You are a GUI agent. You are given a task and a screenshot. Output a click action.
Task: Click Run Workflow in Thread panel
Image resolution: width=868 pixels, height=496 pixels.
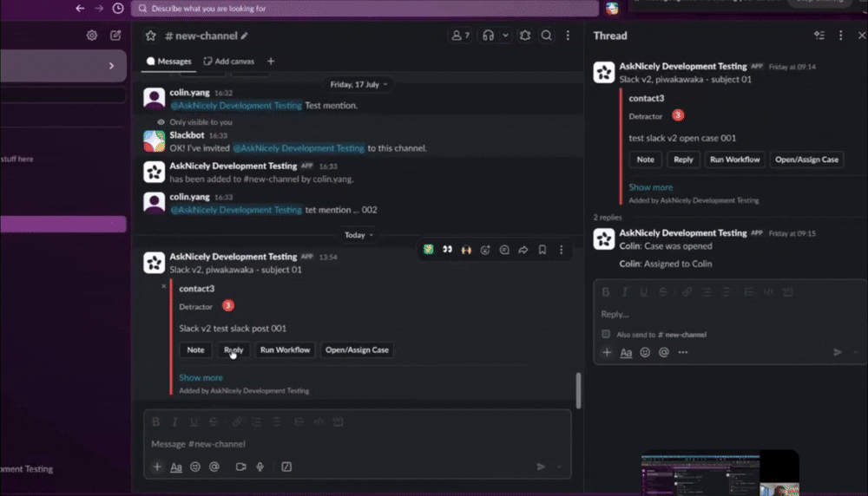pyautogui.click(x=734, y=160)
